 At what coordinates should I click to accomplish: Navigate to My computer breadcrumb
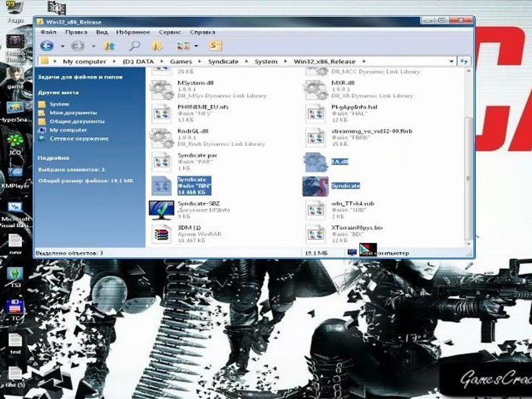[x=84, y=62]
